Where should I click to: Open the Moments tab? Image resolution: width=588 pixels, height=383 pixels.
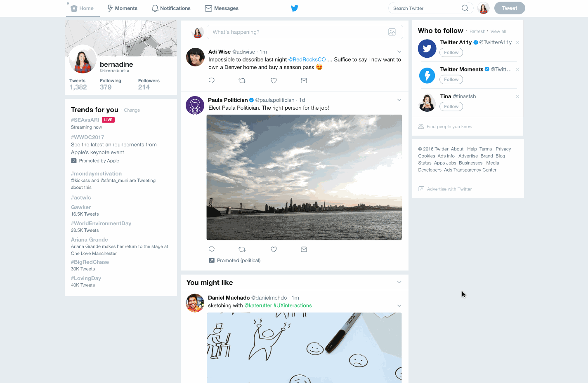122,8
